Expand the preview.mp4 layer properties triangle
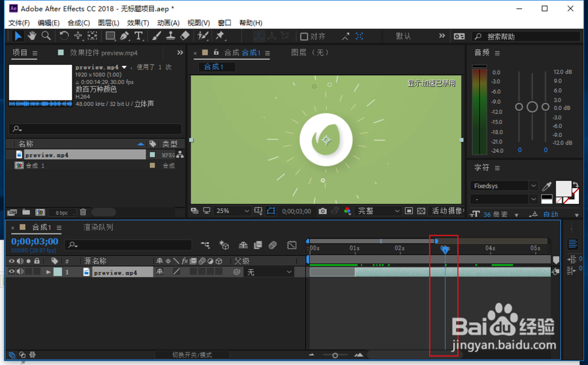Screen dimensions: 588x365 click(48, 272)
